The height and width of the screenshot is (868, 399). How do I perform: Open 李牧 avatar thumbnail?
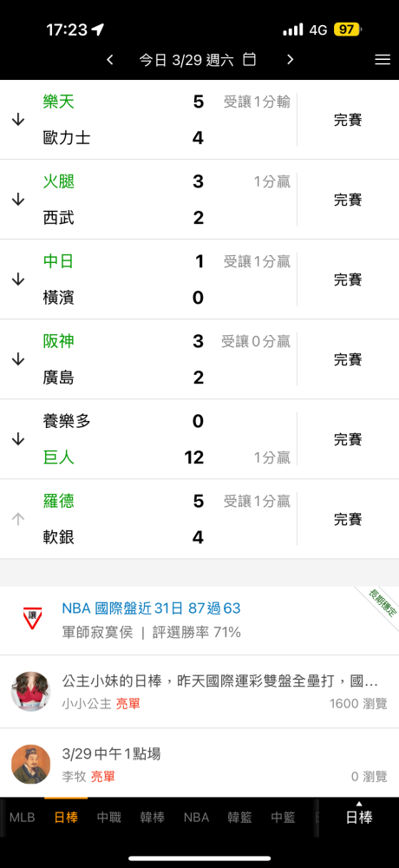pyautogui.click(x=31, y=764)
